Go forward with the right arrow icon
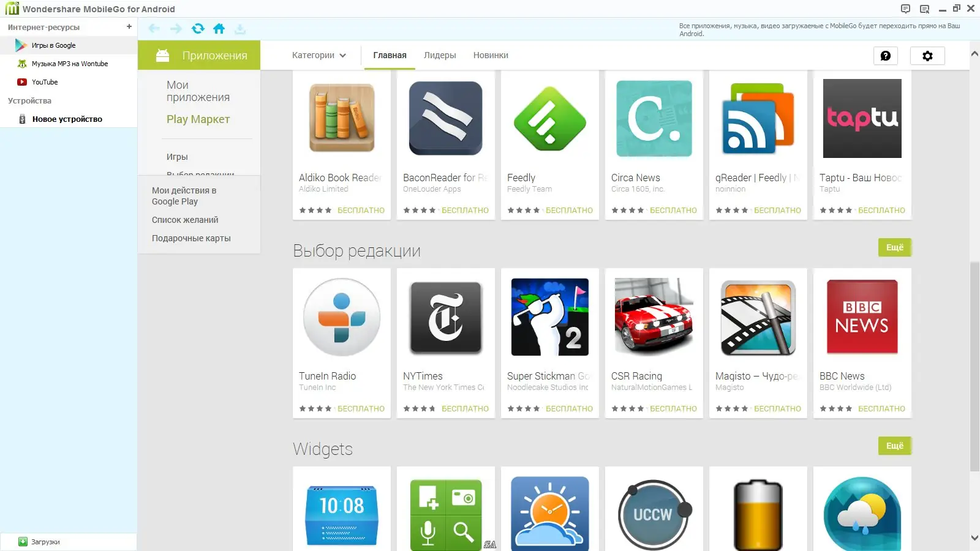Image resolution: width=980 pixels, height=551 pixels. (176, 29)
